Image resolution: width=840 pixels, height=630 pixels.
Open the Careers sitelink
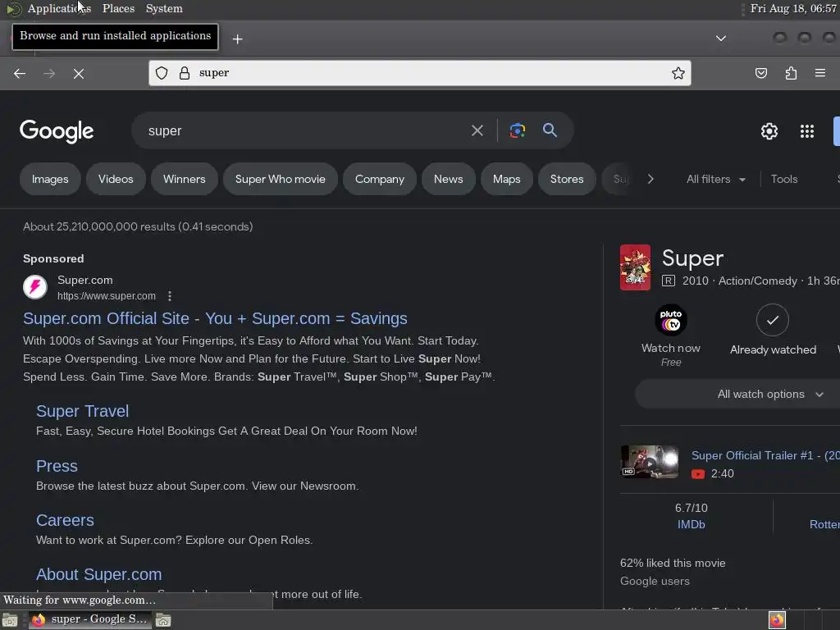65,520
